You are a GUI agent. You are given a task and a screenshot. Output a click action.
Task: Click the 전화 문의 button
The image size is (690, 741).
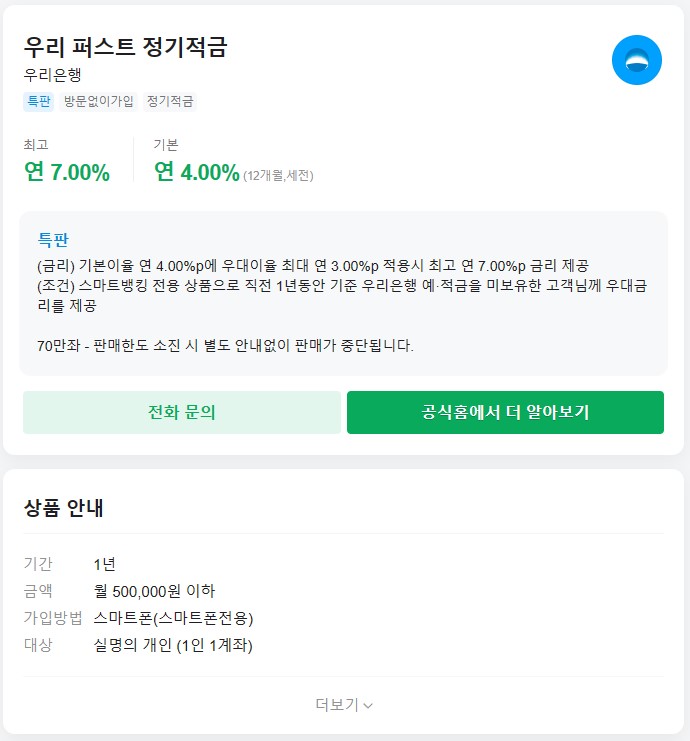pos(182,412)
